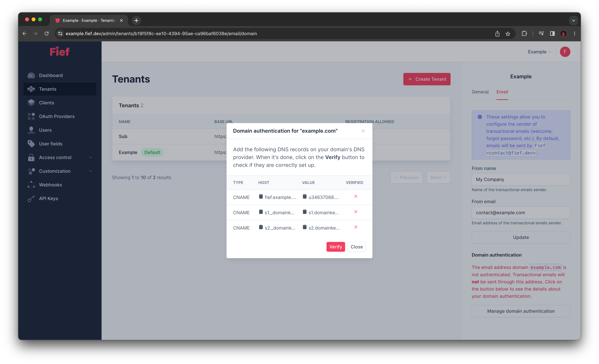Viewport: 599px width, 364px height.
Task: Click the User fields icon in sidebar
Action: click(32, 143)
